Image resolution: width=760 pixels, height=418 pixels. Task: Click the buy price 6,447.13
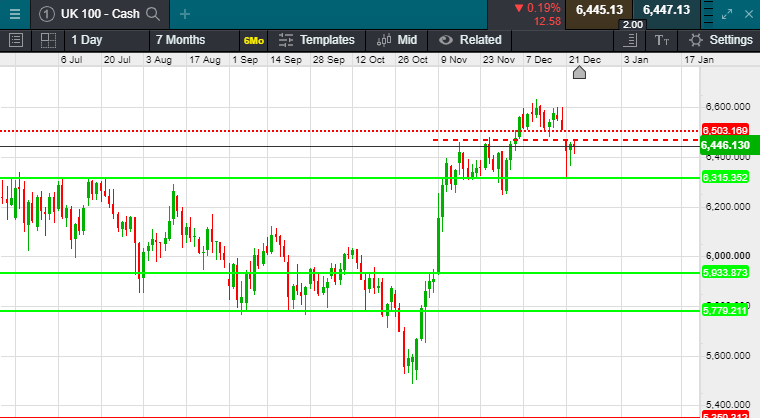(666, 10)
